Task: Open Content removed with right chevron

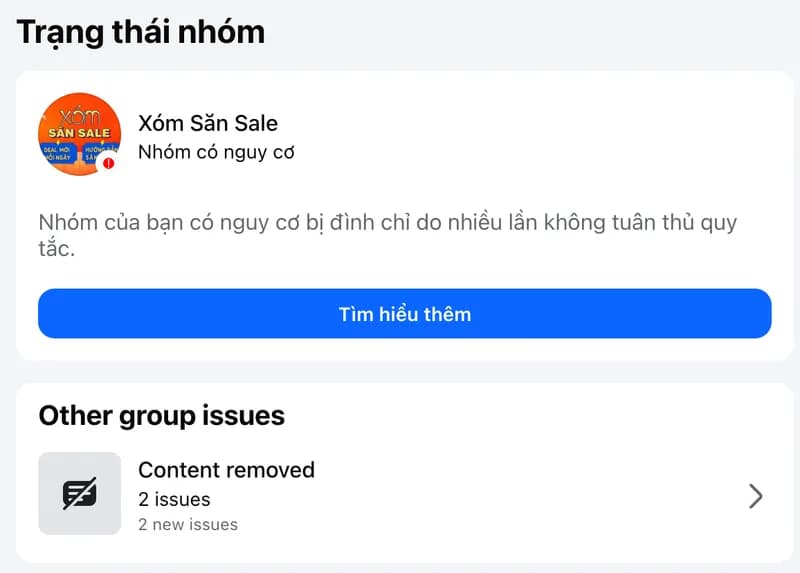Action: click(756, 496)
